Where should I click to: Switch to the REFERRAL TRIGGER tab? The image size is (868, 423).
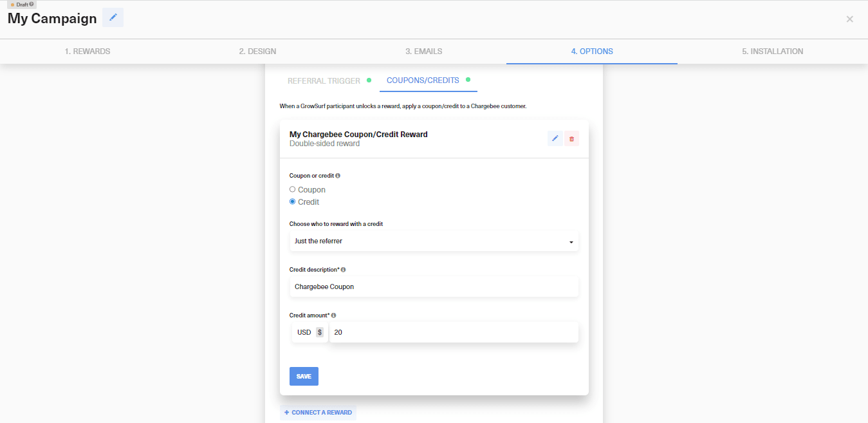[324, 80]
